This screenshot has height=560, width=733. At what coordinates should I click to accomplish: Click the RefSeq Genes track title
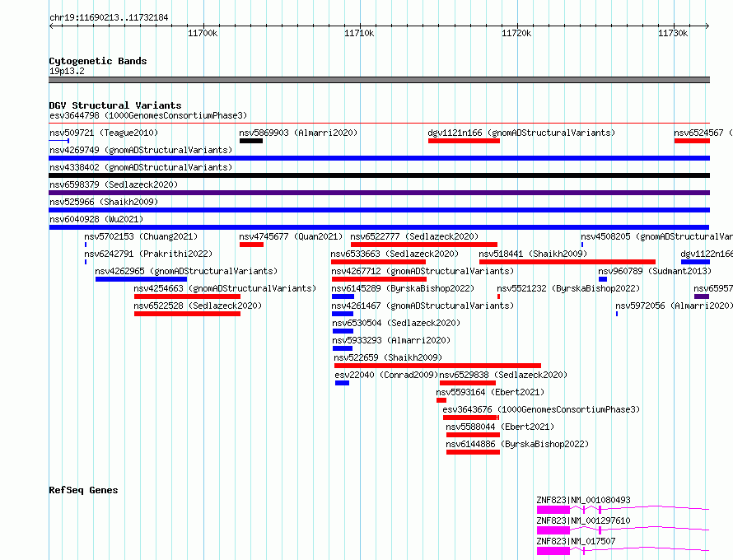coord(84,490)
